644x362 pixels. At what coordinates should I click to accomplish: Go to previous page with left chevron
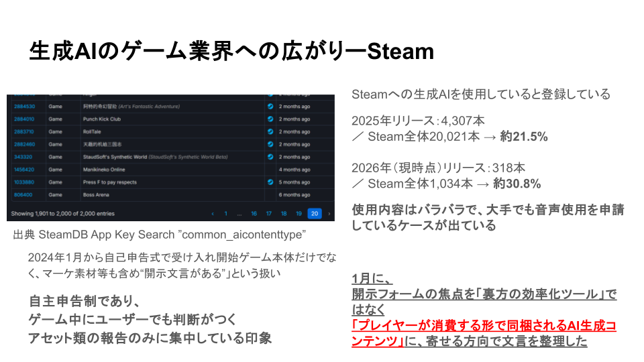(x=213, y=214)
